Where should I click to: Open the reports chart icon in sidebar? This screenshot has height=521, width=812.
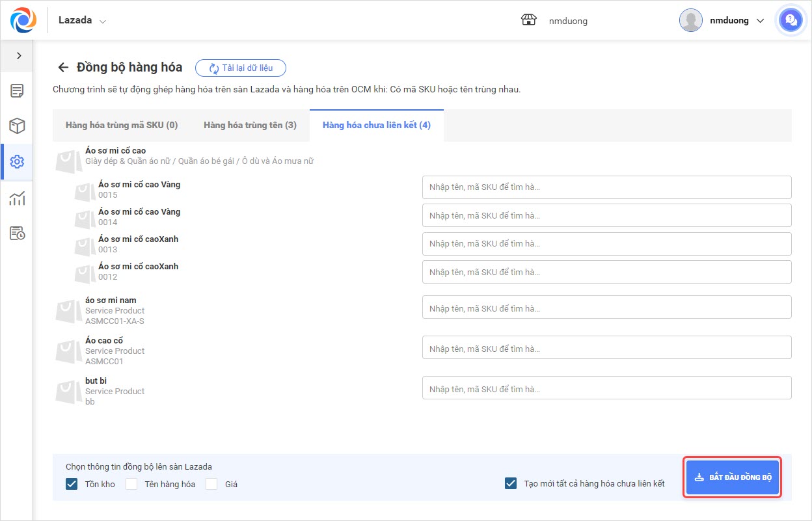17,198
